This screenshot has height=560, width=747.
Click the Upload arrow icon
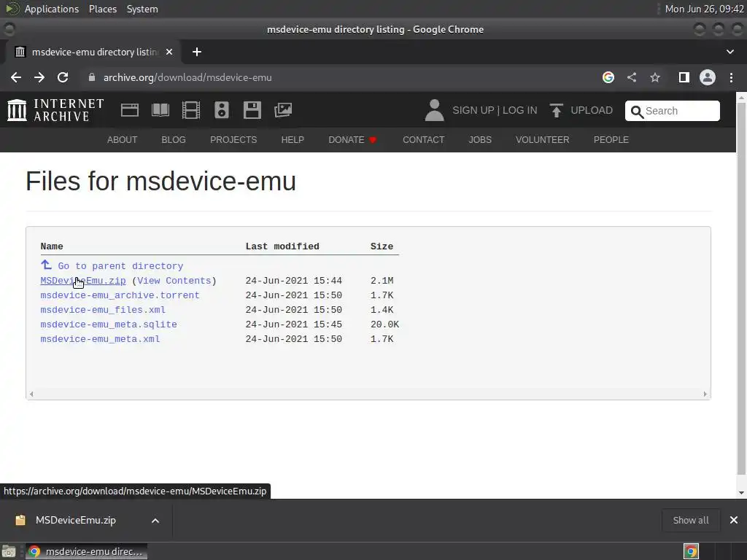556,110
